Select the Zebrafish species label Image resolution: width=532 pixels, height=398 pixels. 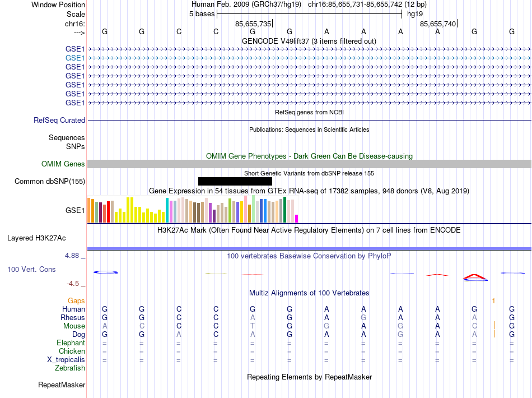[70, 368]
